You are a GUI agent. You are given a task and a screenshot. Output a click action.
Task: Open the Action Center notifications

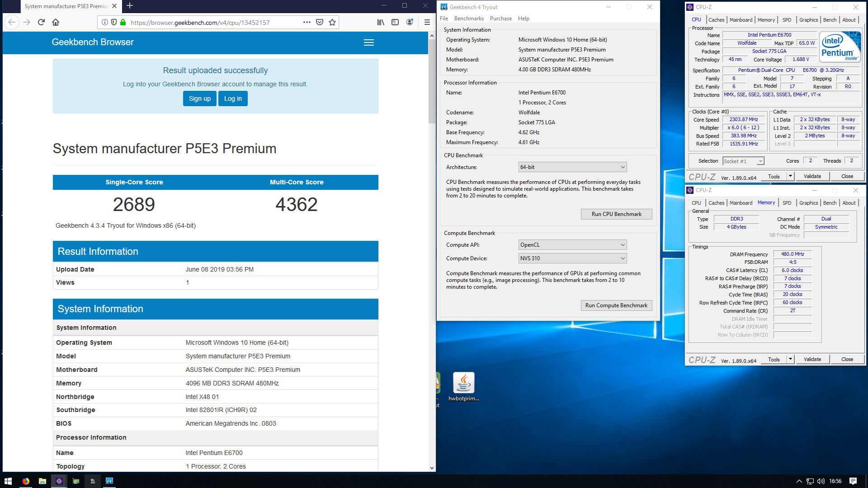click(x=853, y=481)
